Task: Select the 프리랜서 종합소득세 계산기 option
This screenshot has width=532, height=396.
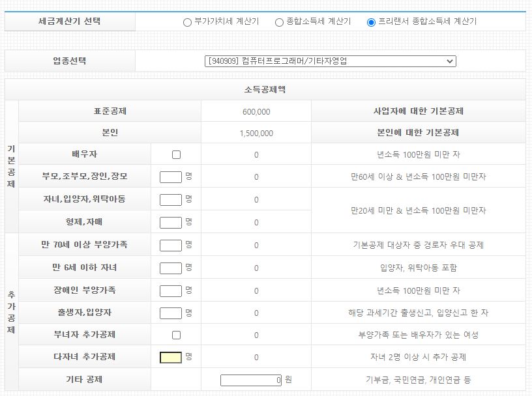Action: (371, 20)
